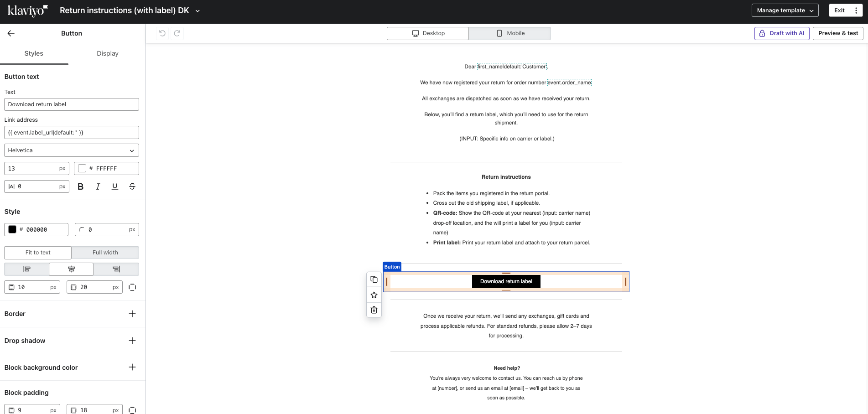Click 'Pack the items you registered' bullet
The image size is (868, 414).
pos(491,193)
